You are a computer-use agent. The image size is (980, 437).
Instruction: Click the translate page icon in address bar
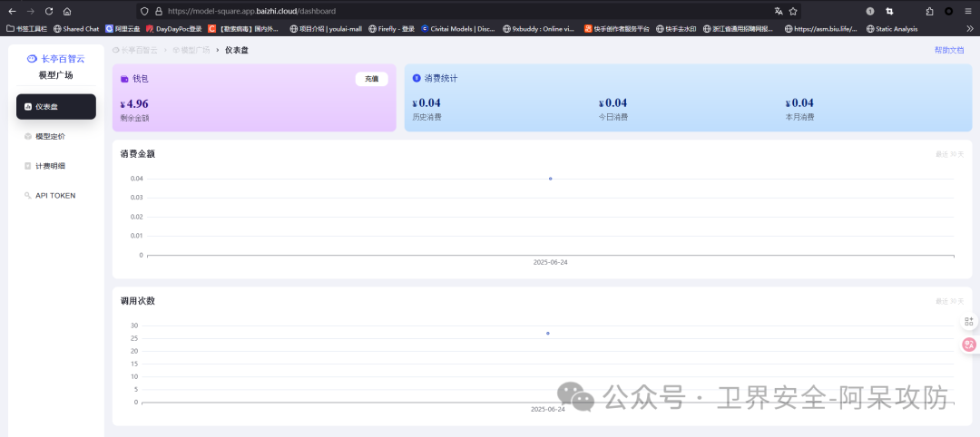pyautogui.click(x=779, y=11)
